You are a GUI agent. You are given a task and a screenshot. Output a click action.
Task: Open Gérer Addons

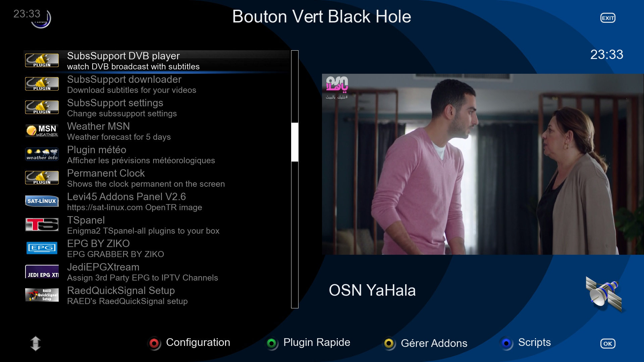point(434,343)
